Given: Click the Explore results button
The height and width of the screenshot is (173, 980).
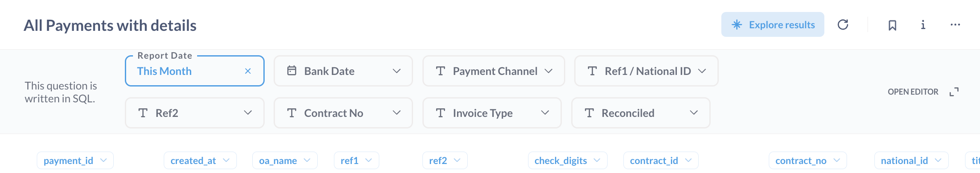Looking at the screenshot, I should click(773, 25).
